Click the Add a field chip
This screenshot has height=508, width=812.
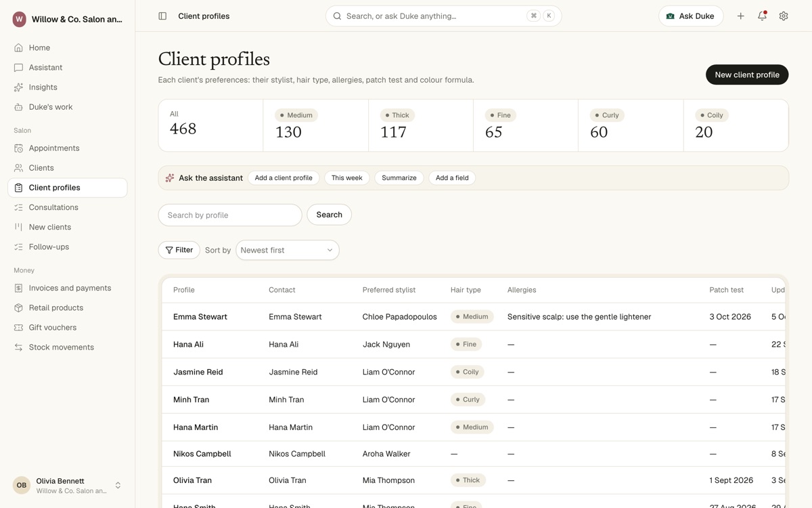tap(452, 178)
